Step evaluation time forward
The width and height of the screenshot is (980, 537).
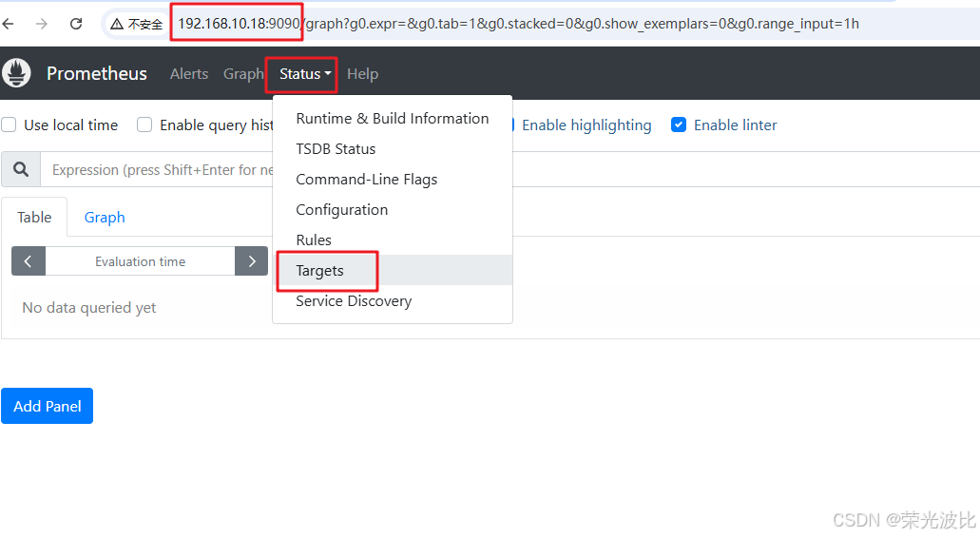click(x=252, y=261)
